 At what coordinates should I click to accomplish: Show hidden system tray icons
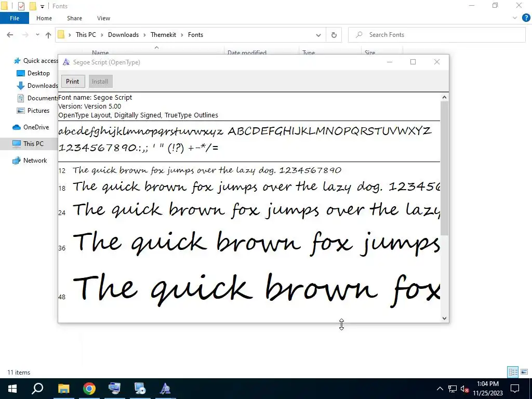440,389
